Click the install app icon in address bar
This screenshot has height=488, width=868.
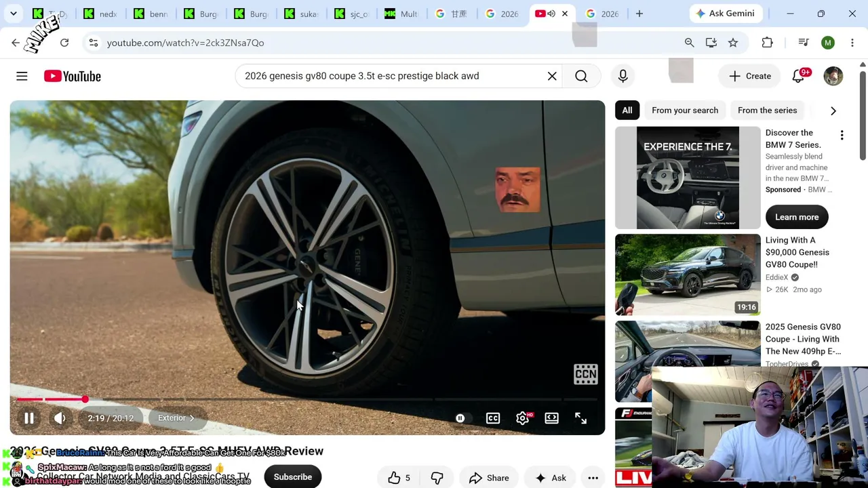click(x=711, y=43)
